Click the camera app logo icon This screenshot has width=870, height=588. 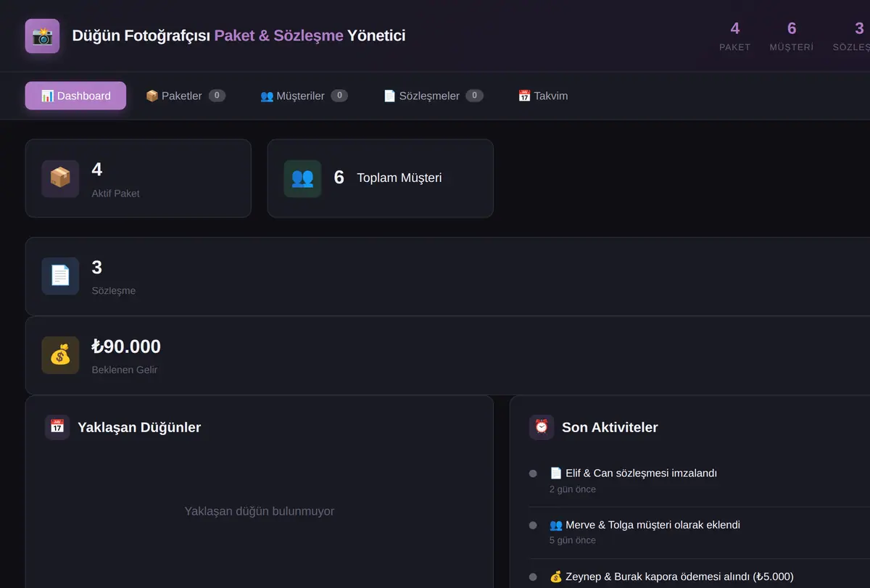point(42,36)
